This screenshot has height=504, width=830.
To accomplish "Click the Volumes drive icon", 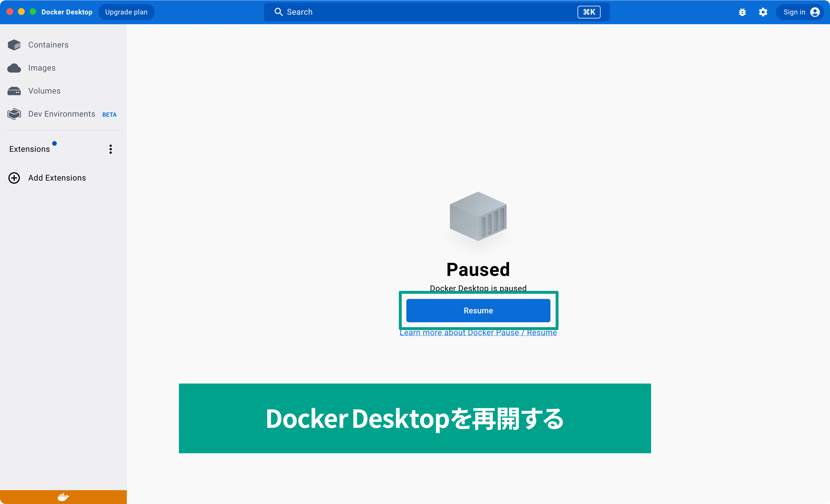I will tap(14, 91).
